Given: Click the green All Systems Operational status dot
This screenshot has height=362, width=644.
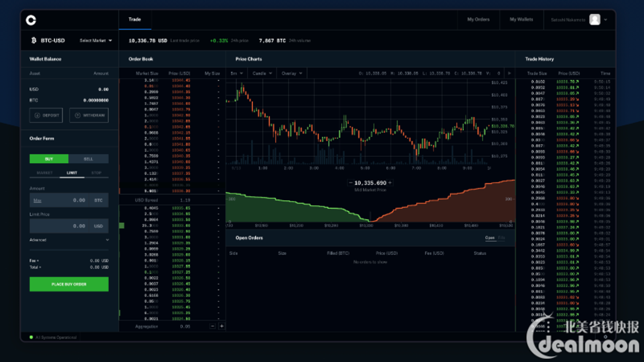Looking at the screenshot, I should (31, 337).
